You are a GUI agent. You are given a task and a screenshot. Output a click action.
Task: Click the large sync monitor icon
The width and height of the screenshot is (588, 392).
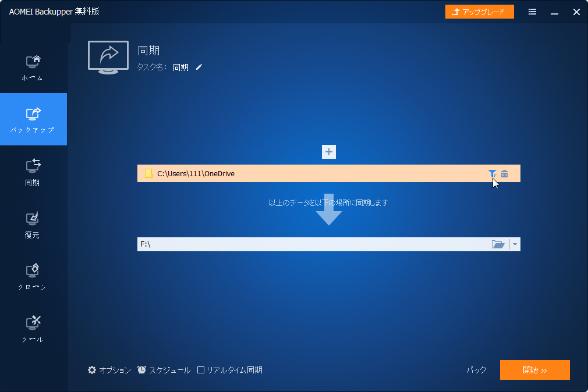coord(108,58)
